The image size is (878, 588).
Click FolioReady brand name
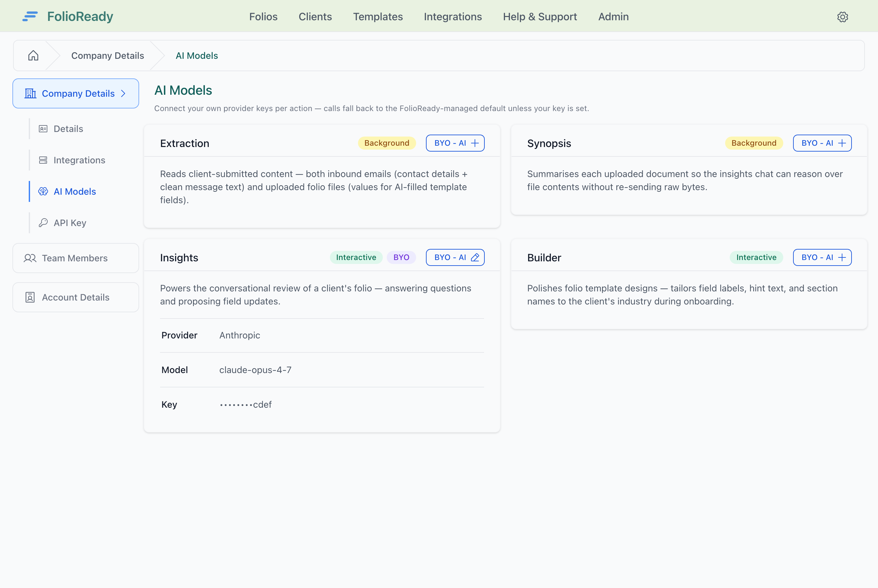80,17
